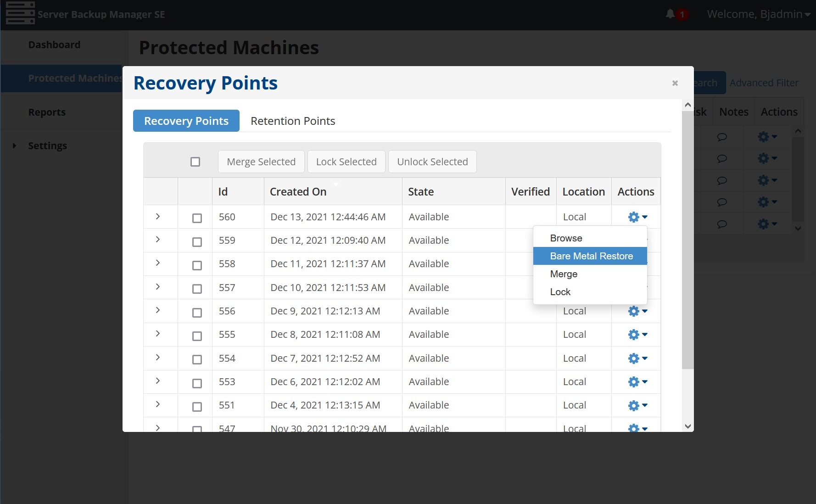Check the checkbox for recovery point 559
This screenshot has width=816, height=504.
[x=197, y=241]
